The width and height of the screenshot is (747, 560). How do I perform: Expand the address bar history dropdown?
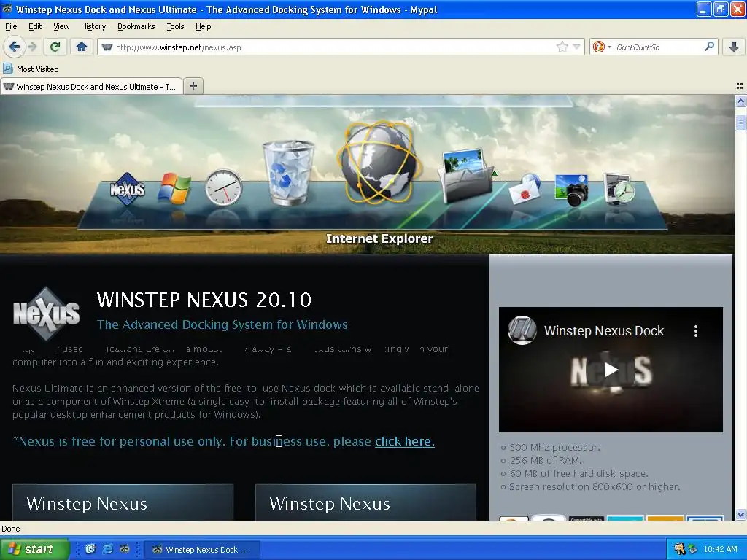point(576,47)
